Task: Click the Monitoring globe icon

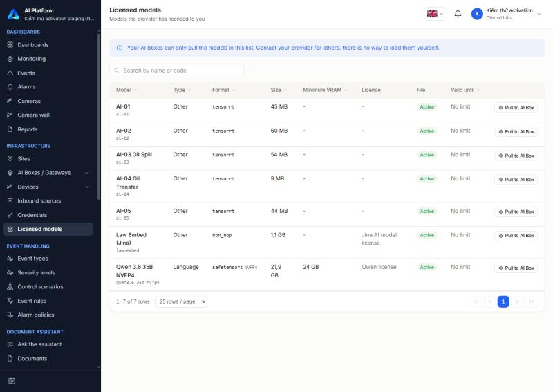Action: (x=10, y=59)
